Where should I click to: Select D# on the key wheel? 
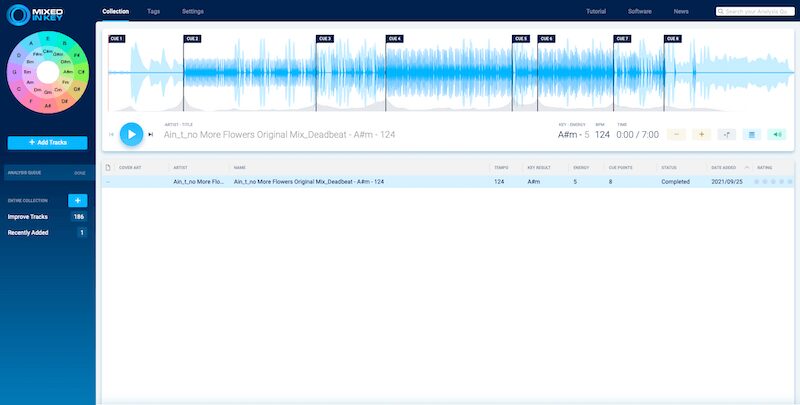(x=65, y=102)
